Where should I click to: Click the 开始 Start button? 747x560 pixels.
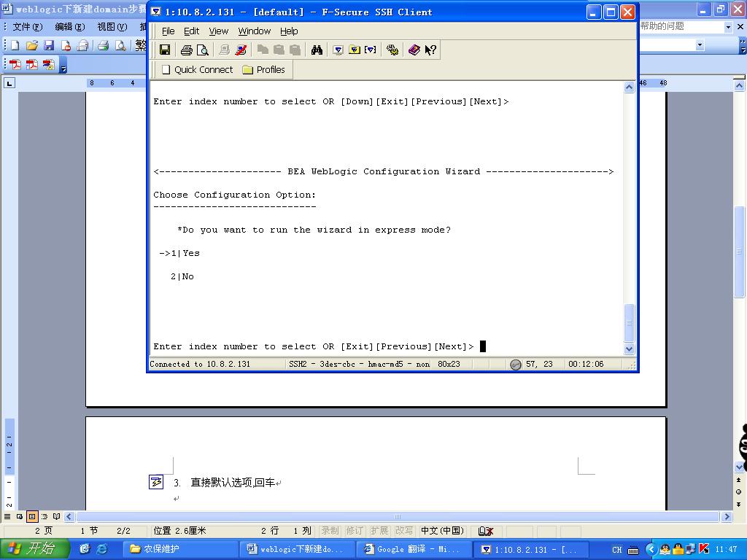(35, 549)
